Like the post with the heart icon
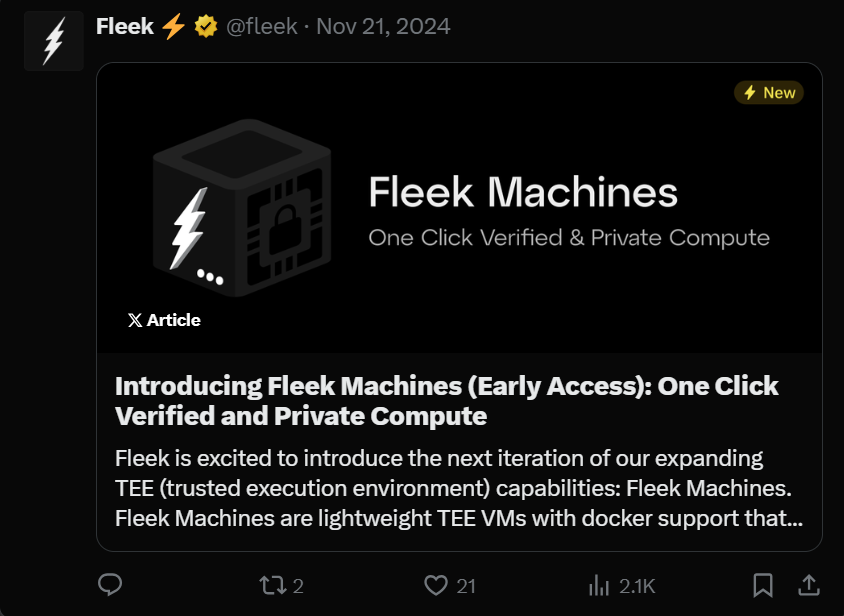The image size is (844, 616). coord(436,585)
